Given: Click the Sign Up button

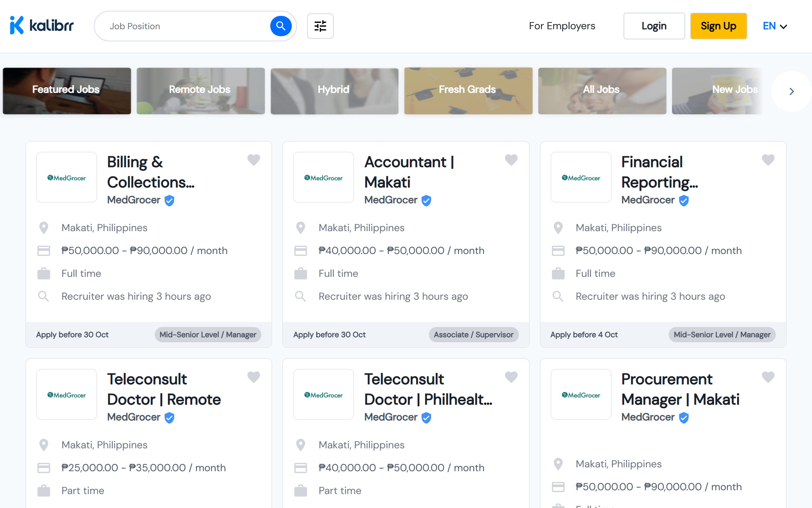Looking at the screenshot, I should (718, 26).
